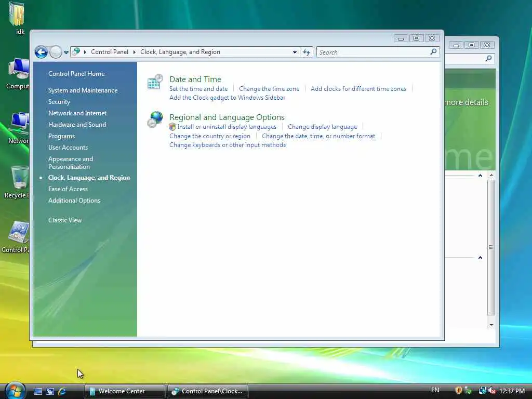Click the security shield tray icon

[459, 391]
